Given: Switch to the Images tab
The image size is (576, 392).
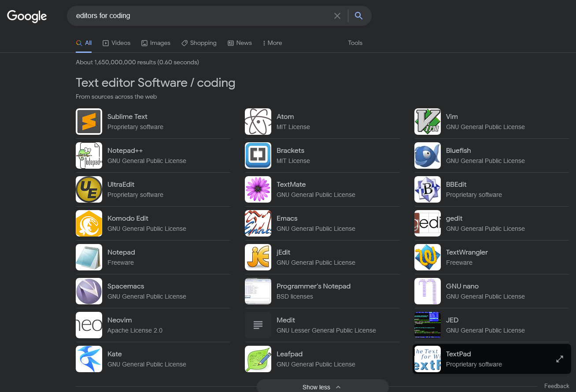Looking at the screenshot, I should coord(156,43).
